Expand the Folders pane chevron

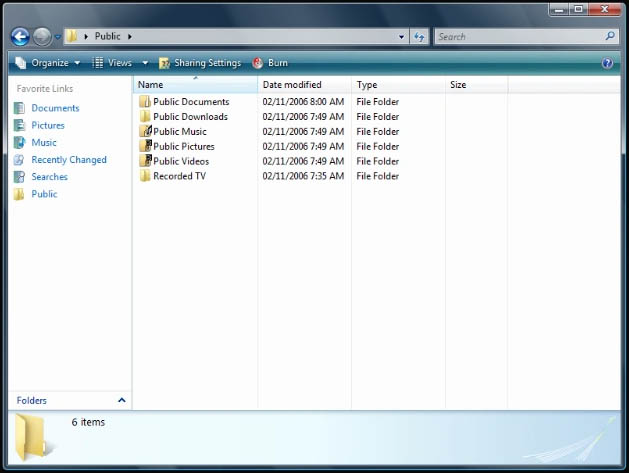click(x=122, y=400)
